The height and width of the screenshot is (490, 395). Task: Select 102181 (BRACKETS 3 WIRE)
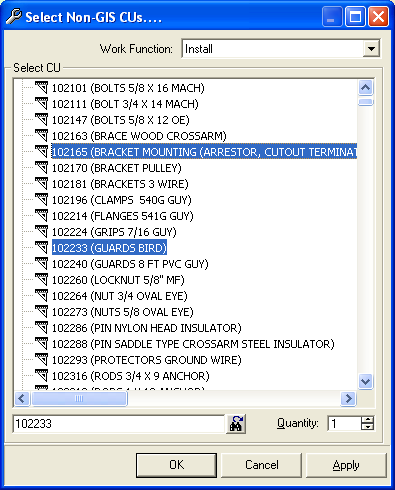pyautogui.click(x=120, y=184)
